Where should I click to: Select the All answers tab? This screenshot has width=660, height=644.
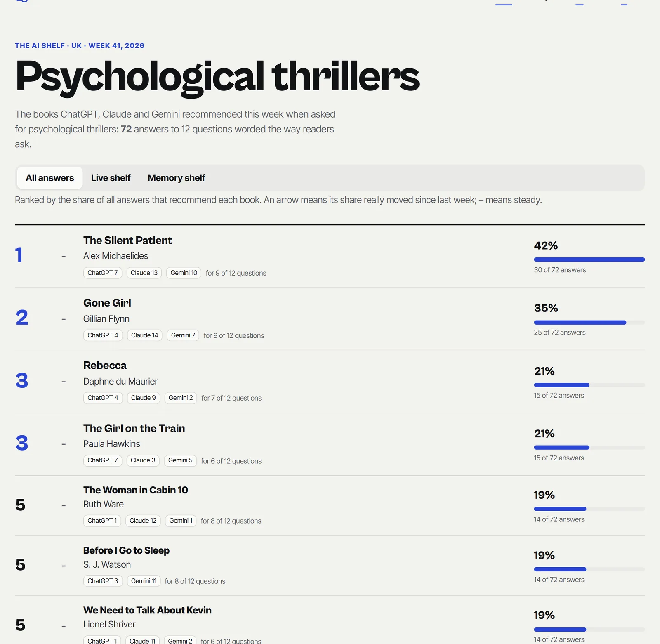pyautogui.click(x=50, y=178)
